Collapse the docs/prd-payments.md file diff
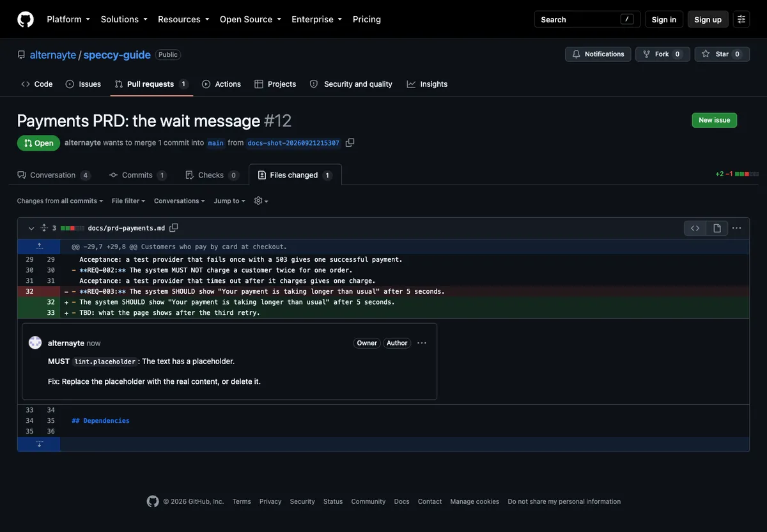This screenshot has height=532, width=767. point(31,228)
